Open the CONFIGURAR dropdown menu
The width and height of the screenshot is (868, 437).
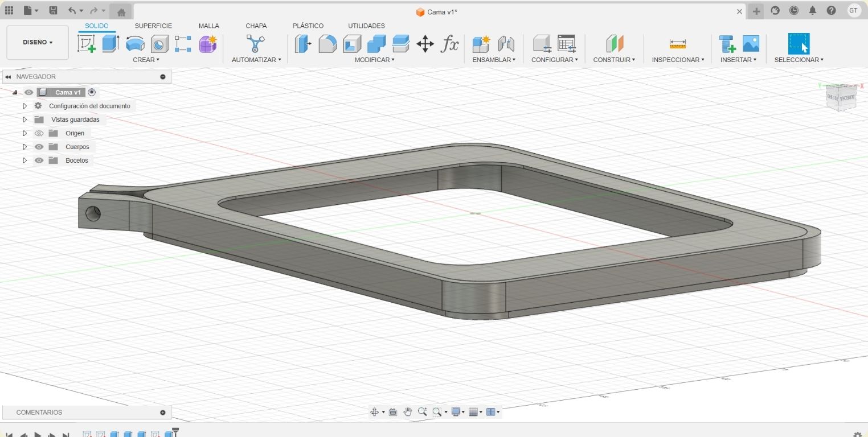554,60
